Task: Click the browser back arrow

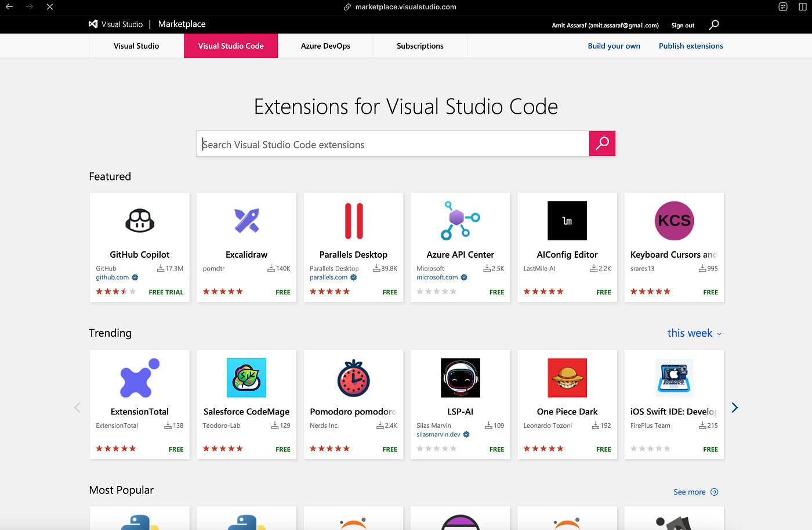Action: coord(9,7)
